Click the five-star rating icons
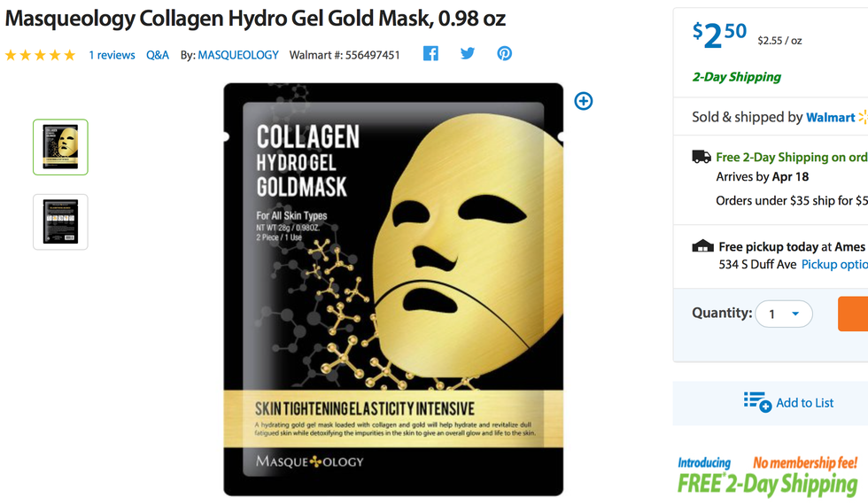868x504 pixels. coord(40,55)
